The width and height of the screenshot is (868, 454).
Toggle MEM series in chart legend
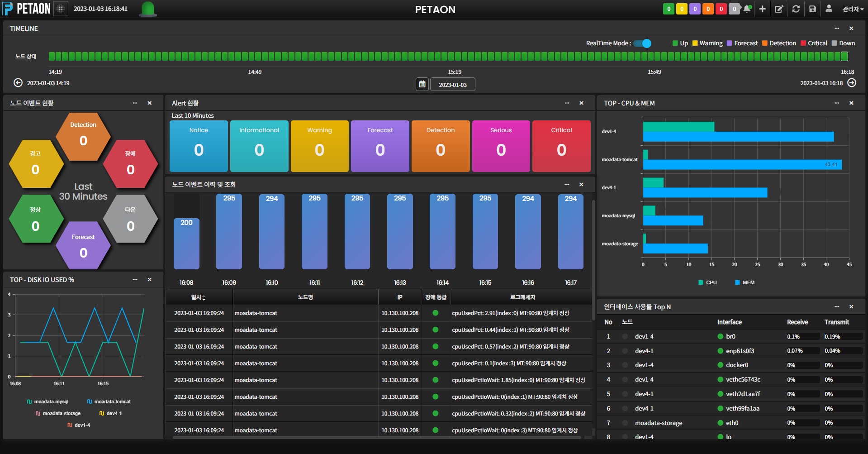[745, 282]
